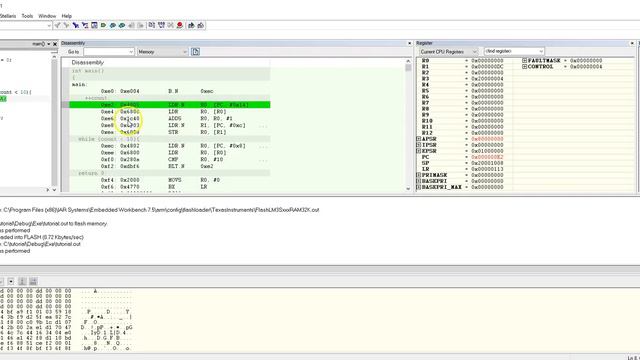Compile the current file icon
Screen dimensions: 640x360
coord(151,25)
